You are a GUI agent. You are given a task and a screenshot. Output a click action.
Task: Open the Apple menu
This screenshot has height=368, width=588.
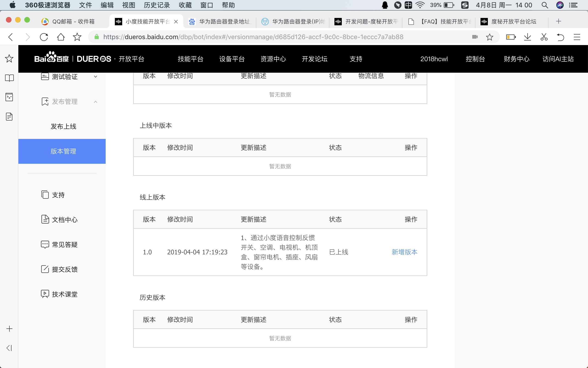pos(13,5)
